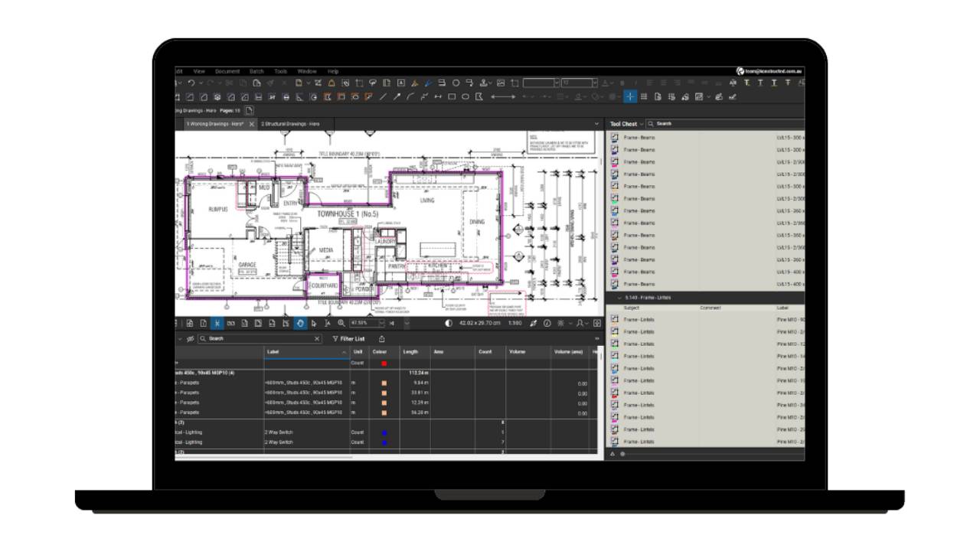980x551 pixels.
Task: Click the page icon beside Pages count
Action: pyautogui.click(x=249, y=110)
